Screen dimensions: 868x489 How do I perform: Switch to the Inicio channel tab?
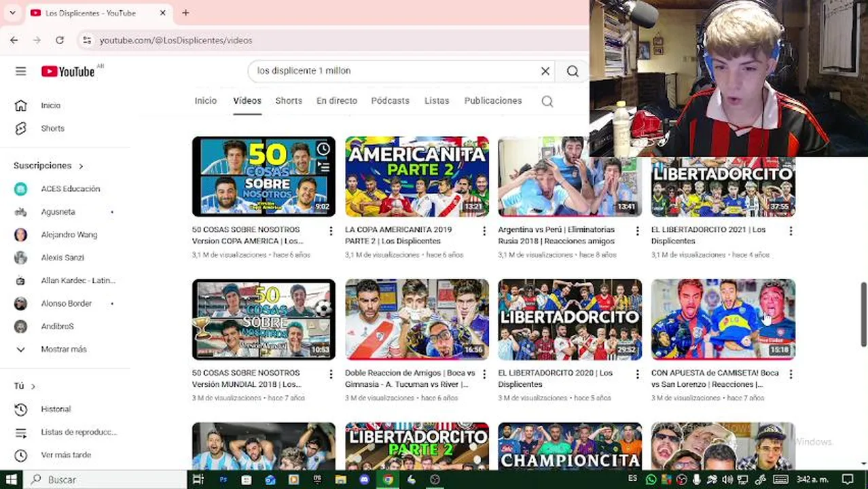(206, 101)
